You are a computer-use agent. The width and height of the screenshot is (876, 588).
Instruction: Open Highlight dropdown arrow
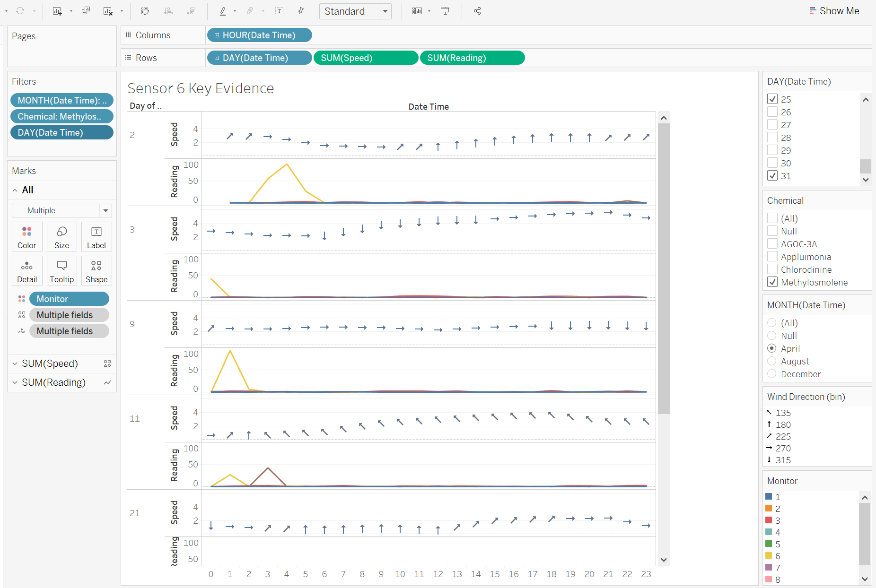(x=235, y=11)
